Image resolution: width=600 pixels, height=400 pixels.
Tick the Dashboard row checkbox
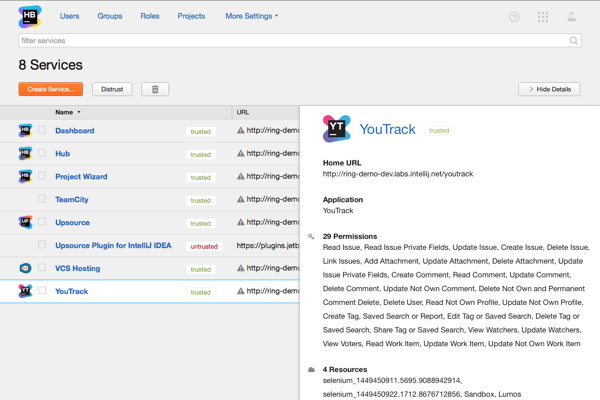(42, 130)
